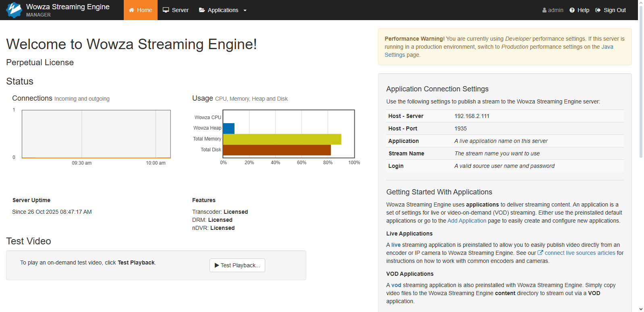Screen dimensions: 644x312
Task: Click the admin user icon
Action: (x=544, y=10)
